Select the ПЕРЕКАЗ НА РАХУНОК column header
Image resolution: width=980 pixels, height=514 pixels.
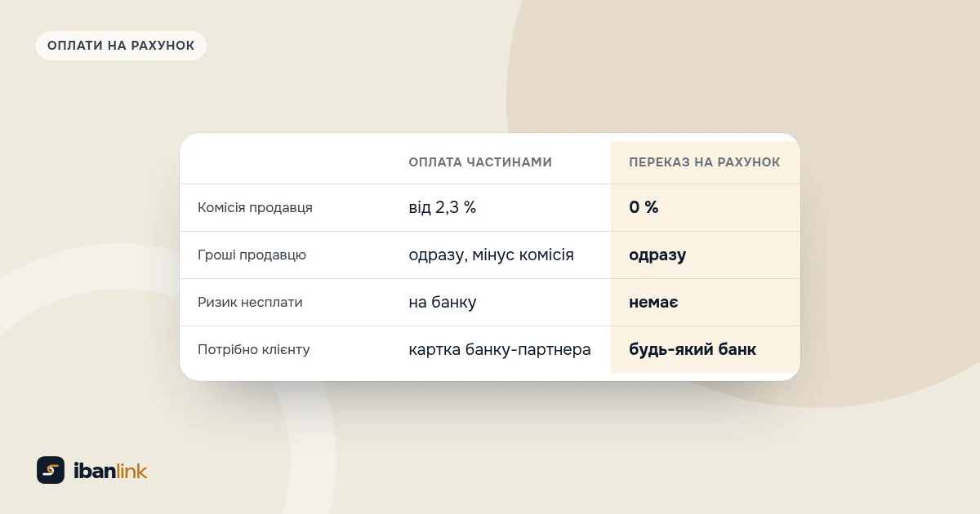coord(705,162)
